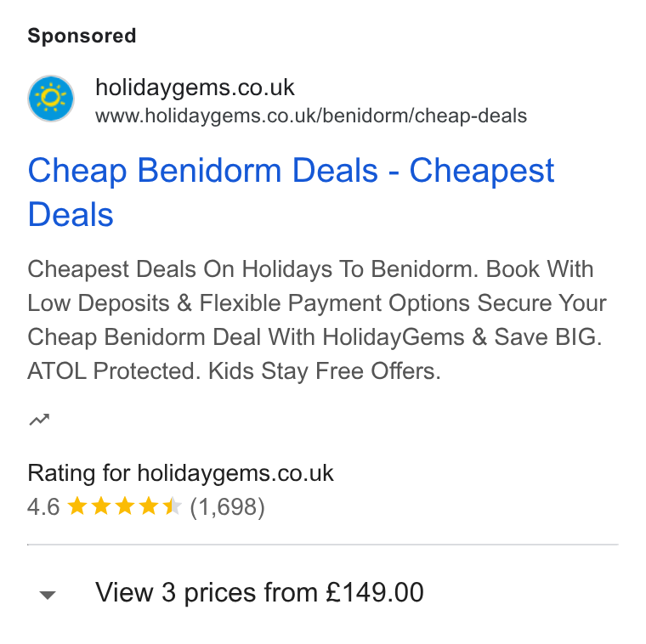This screenshot has height=644, width=646.
Task: Click the first gold rating star
Action: point(77,506)
